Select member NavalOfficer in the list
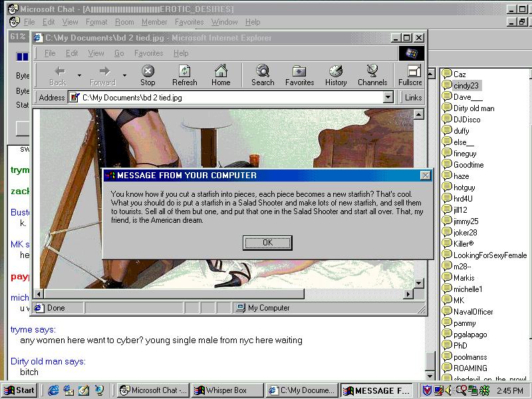The image size is (532, 399). [473, 312]
